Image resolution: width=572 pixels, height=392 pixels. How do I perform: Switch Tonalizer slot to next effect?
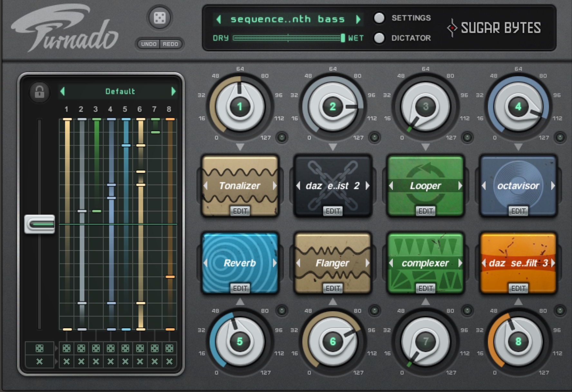coord(275,186)
